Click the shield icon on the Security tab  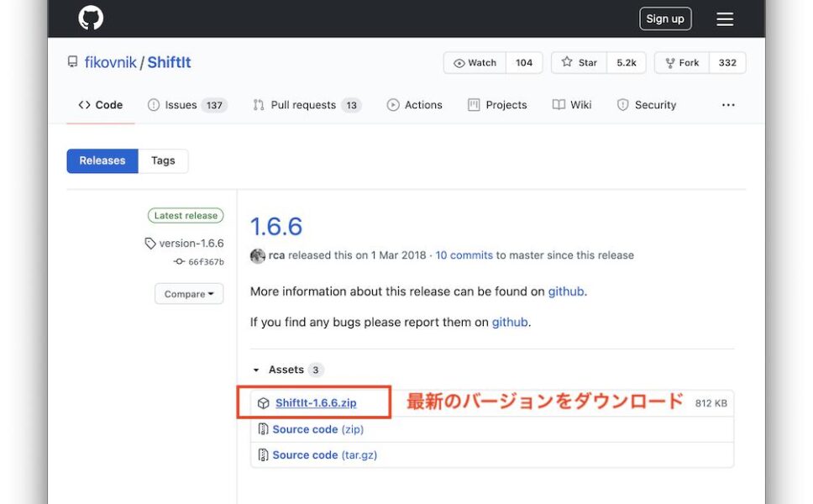622,104
